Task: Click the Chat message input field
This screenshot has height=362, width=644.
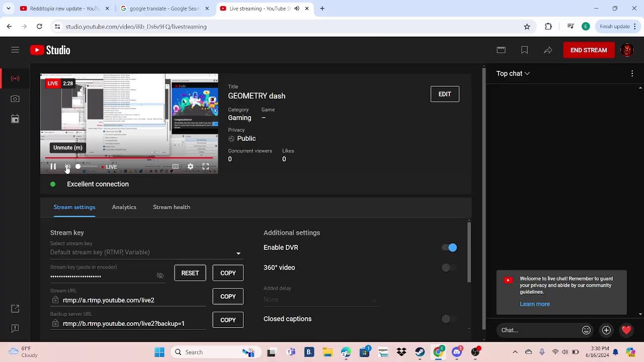Action: tap(538, 330)
